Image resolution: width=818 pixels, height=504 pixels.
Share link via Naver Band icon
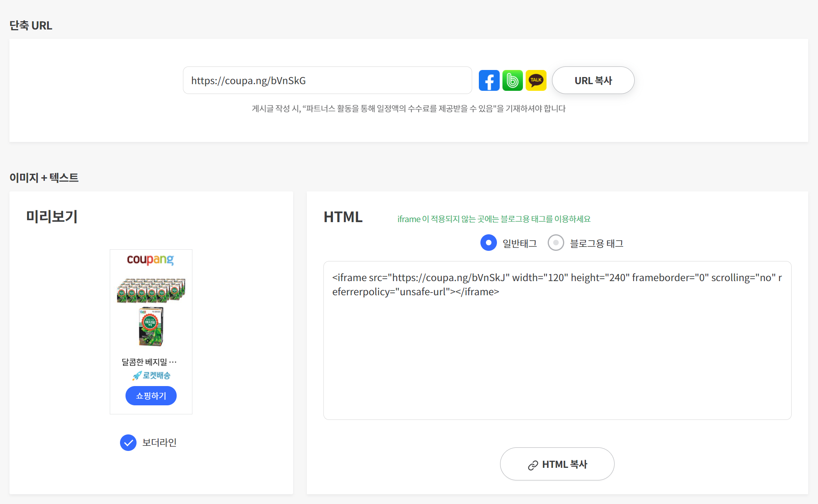click(512, 81)
